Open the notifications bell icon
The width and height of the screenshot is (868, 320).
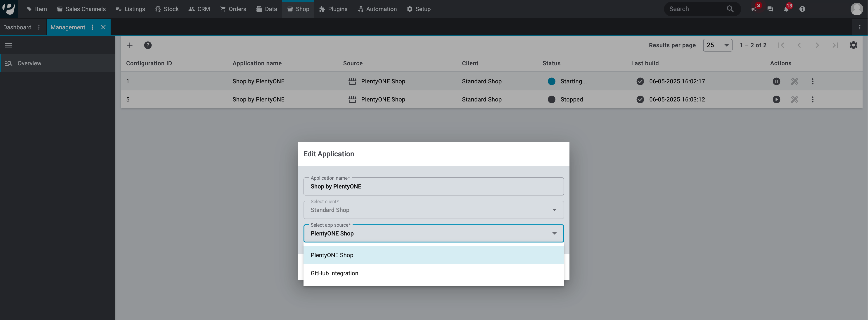point(786,9)
